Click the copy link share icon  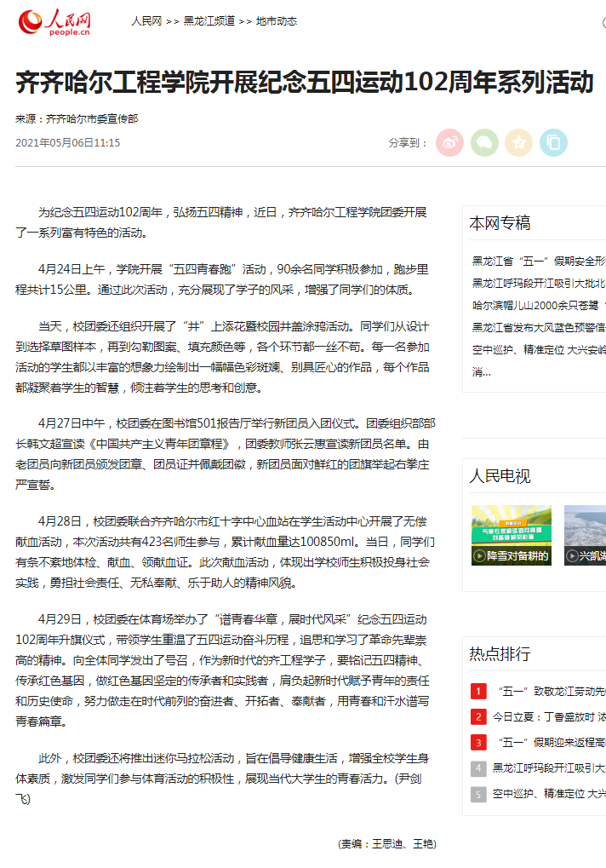click(x=553, y=142)
